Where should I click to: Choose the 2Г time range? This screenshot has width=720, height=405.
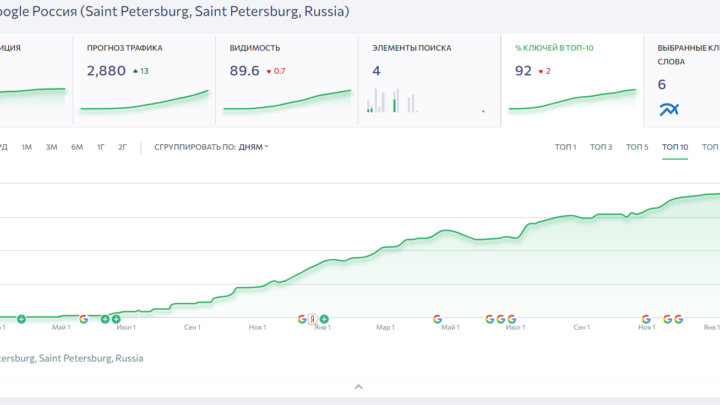click(122, 147)
